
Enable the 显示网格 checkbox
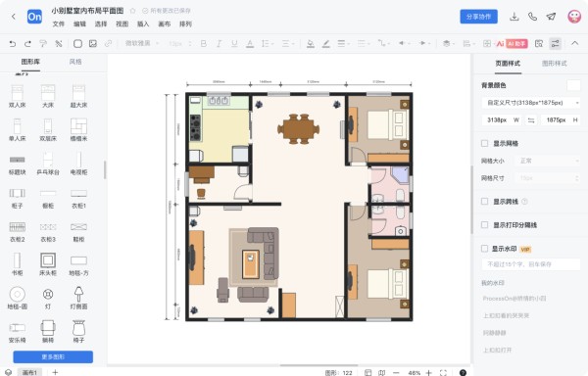pyautogui.click(x=484, y=143)
